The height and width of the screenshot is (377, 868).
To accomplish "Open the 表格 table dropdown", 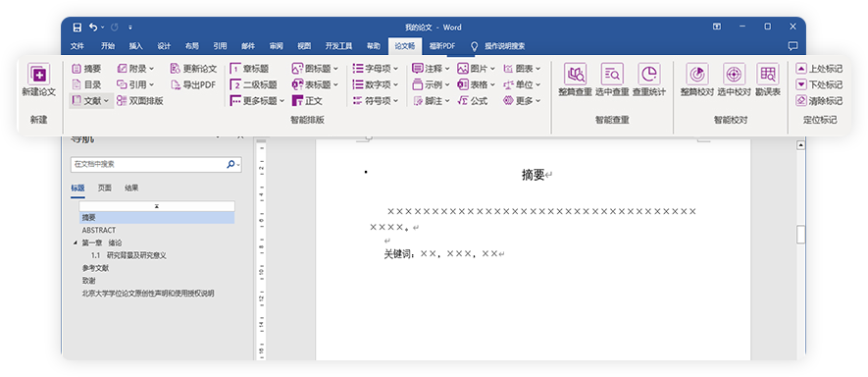I will pyautogui.click(x=477, y=84).
